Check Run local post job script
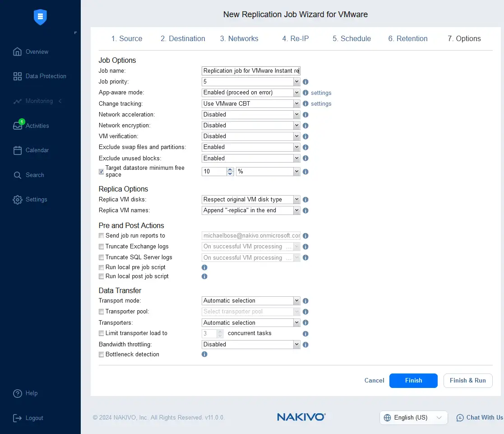The image size is (504, 434). tap(101, 276)
